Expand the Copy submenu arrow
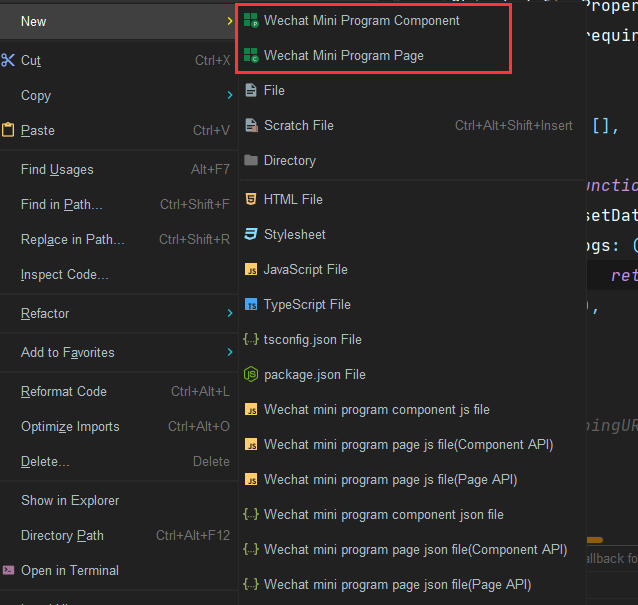 230,95
